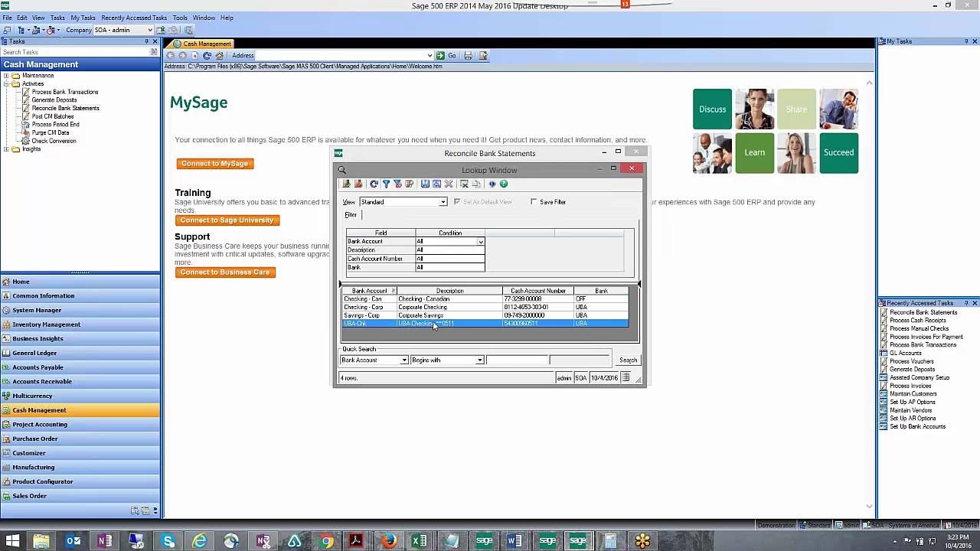
Task: Click the Succeed green tile
Action: (838, 152)
